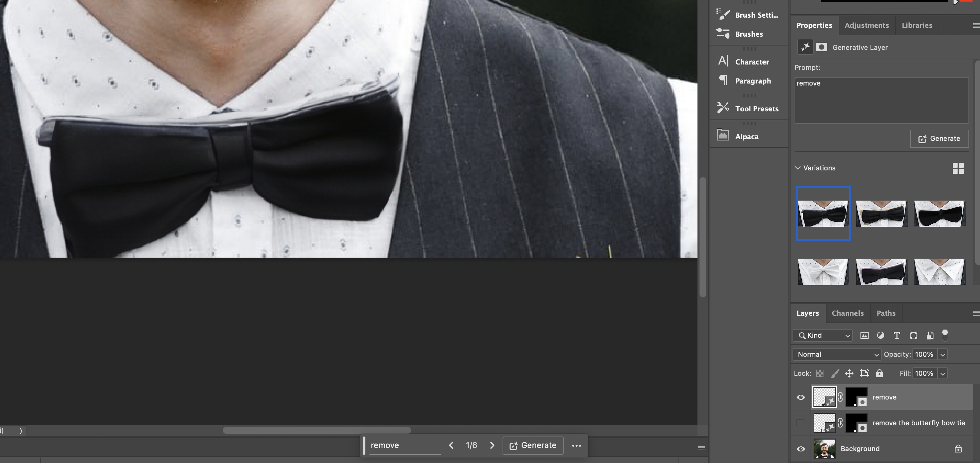Image resolution: width=980 pixels, height=463 pixels.
Task: Switch variations to grid view icon
Action: pyautogui.click(x=958, y=168)
